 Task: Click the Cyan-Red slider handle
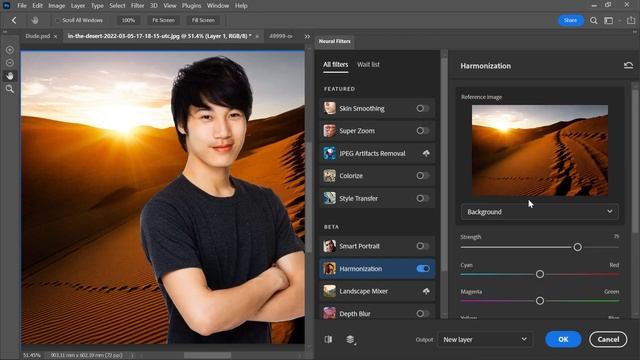pyautogui.click(x=540, y=274)
